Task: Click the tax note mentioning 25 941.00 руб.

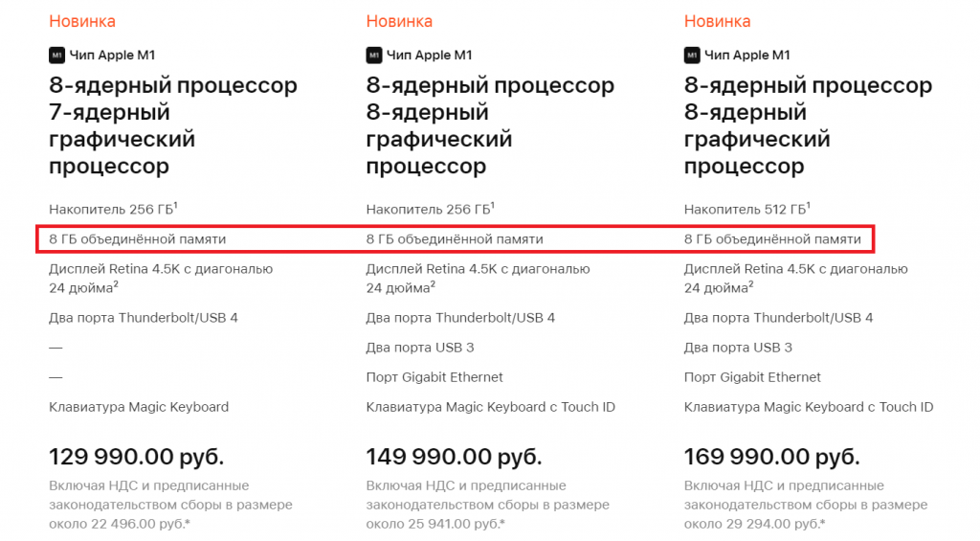Action: pos(488,505)
